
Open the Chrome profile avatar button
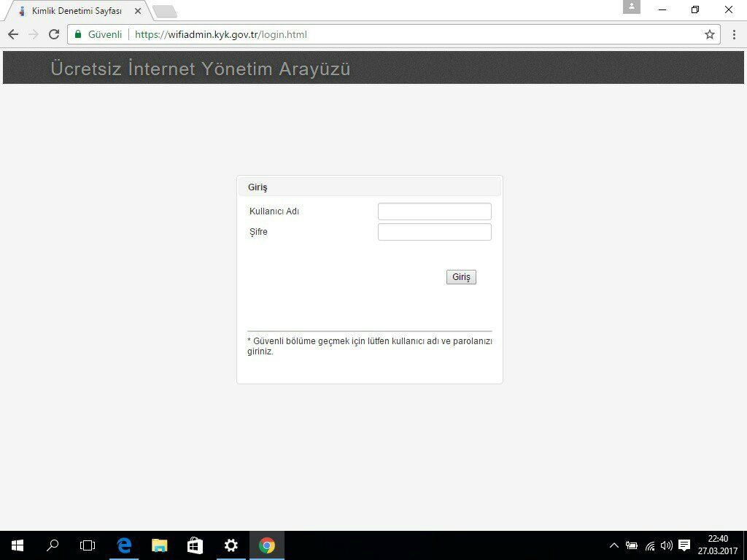(x=631, y=7)
